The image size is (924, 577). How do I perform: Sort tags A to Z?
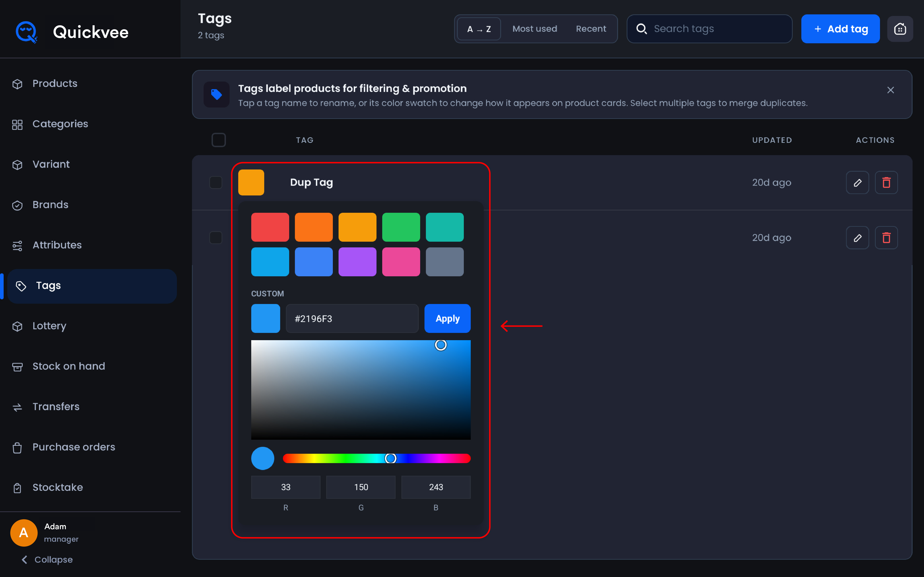(x=479, y=29)
